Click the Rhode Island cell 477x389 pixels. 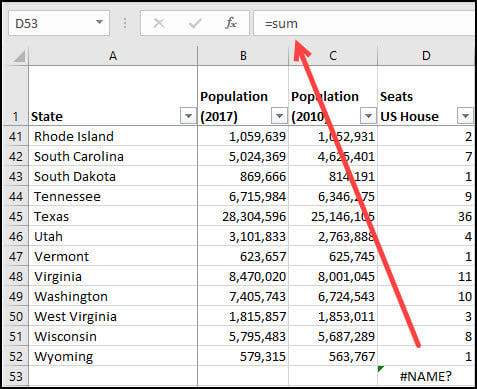pos(113,136)
